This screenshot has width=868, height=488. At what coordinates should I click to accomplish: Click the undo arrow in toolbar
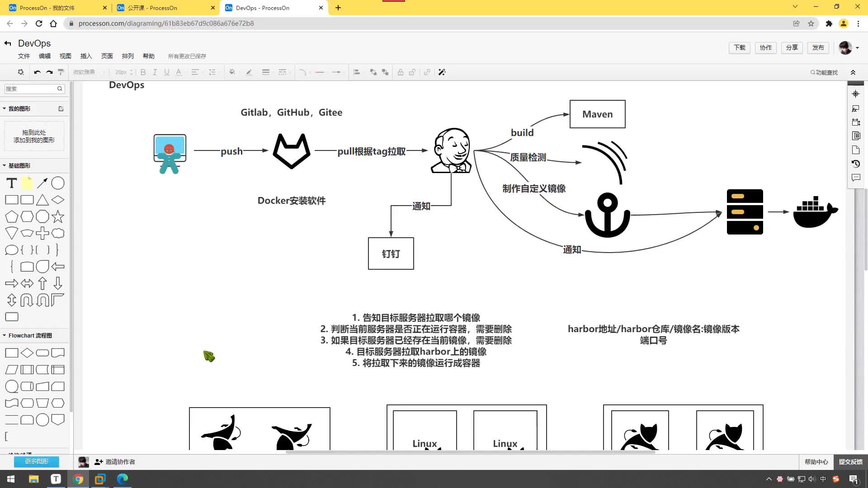pyautogui.click(x=38, y=72)
